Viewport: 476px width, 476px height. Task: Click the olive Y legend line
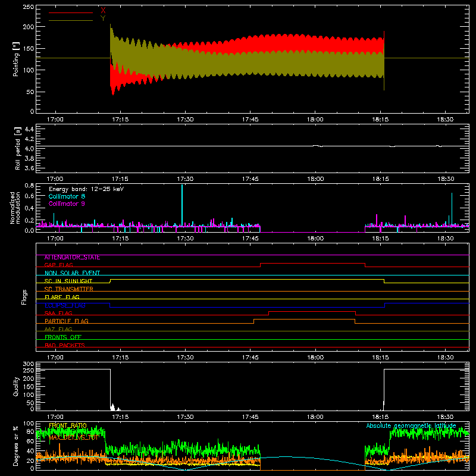click(71, 21)
